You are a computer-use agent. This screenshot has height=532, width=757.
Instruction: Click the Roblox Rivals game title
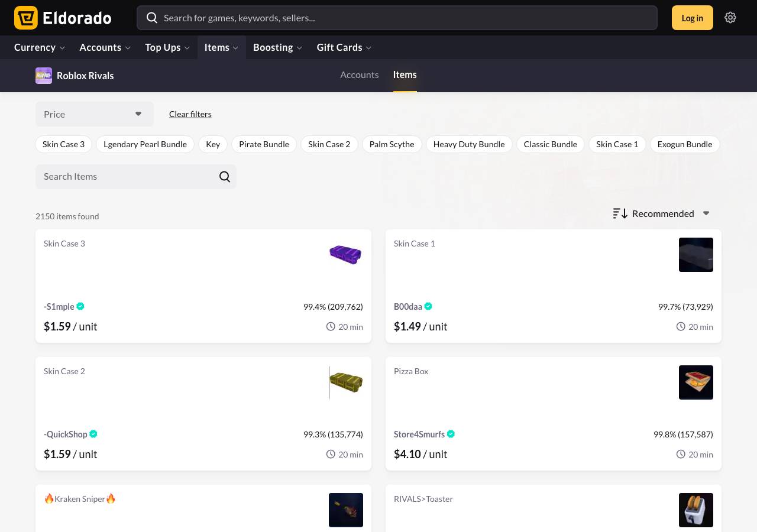[85, 76]
